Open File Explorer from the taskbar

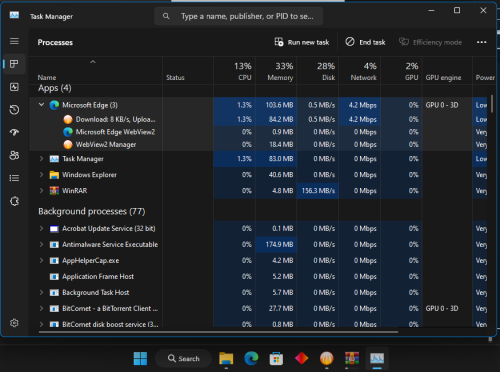pos(226,359)
